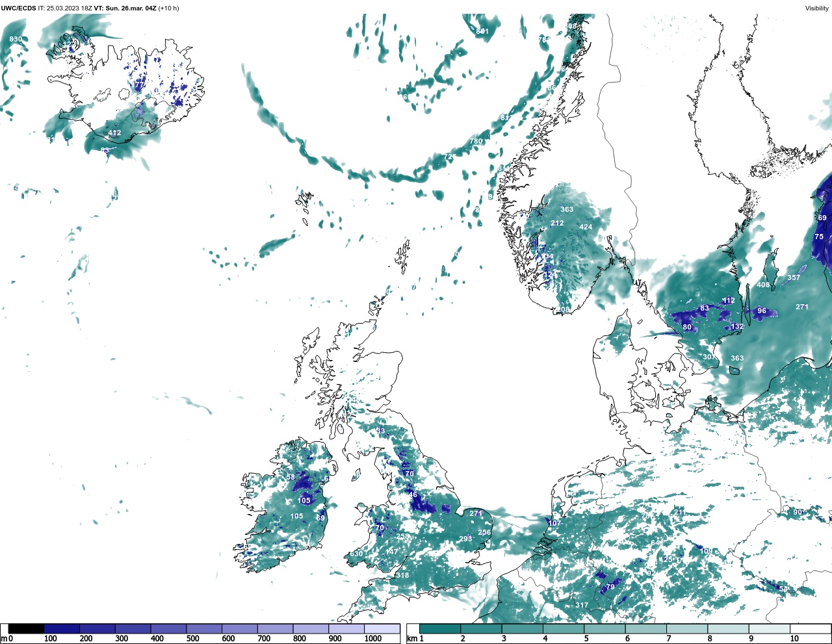Viewport: 832px width, 644px height.
Task: Click the 'UWC/ECDS' header label
Action: tap(18, 8)
